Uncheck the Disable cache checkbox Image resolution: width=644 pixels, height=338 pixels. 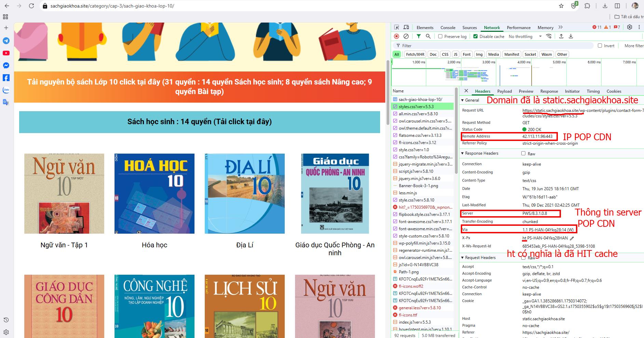tap(475, 36)
